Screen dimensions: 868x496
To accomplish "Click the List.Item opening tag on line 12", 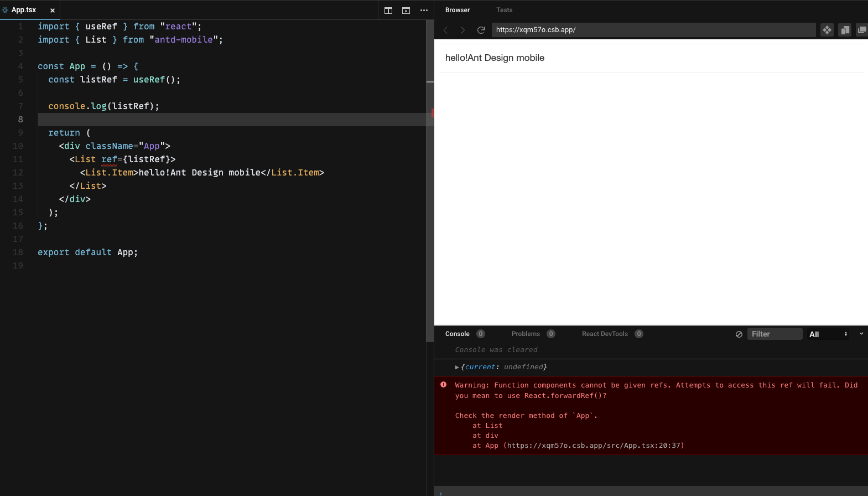I will click(x=109, y=173).
